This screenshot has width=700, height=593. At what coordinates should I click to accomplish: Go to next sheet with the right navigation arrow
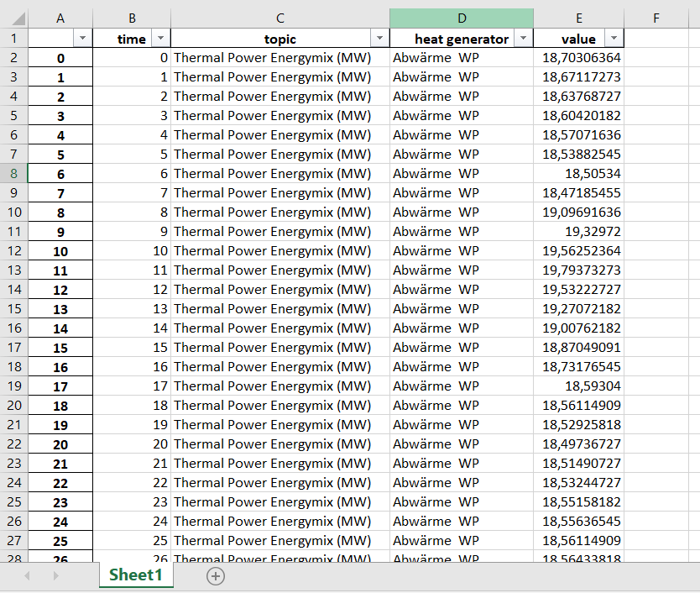click(x=55, y=575)
